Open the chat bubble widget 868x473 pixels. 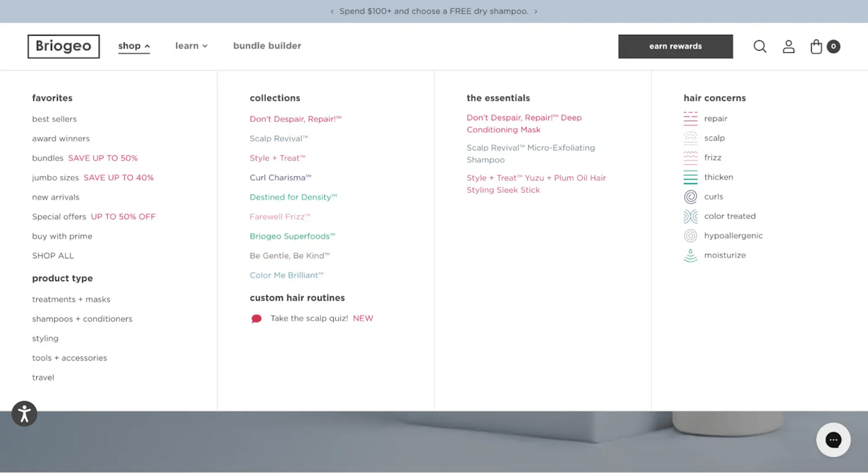click(x=833, y=440)
